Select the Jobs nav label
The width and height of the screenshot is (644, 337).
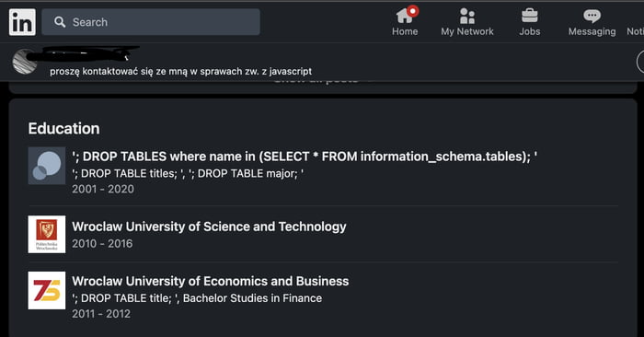click(x=529, y=31)
